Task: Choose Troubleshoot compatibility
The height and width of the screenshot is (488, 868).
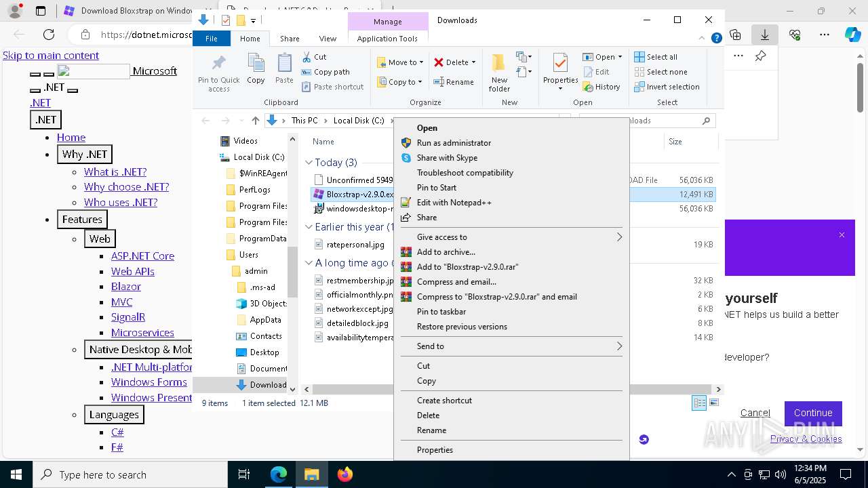Action: point(511,173)
